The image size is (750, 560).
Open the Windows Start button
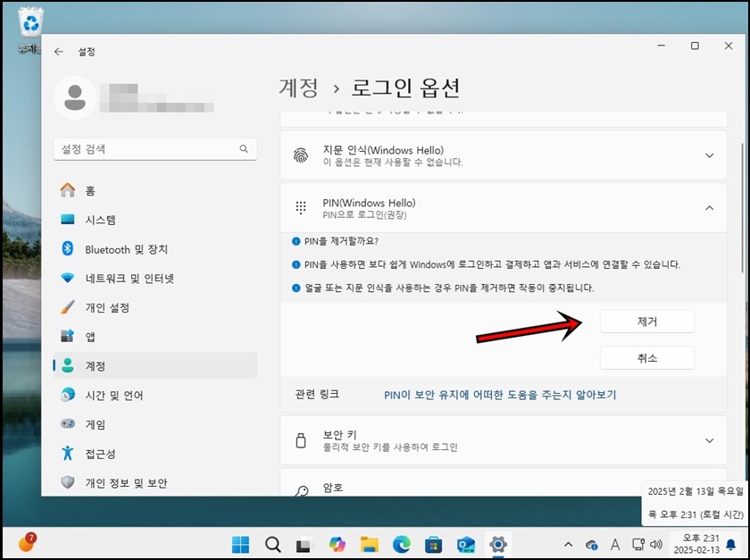(x=240, y=544)
